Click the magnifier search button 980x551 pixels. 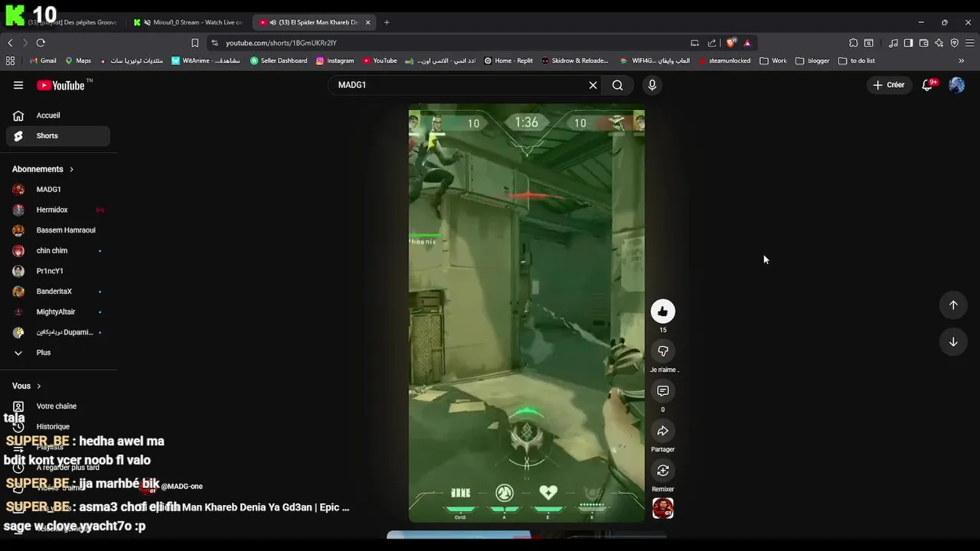pos(617,85)
